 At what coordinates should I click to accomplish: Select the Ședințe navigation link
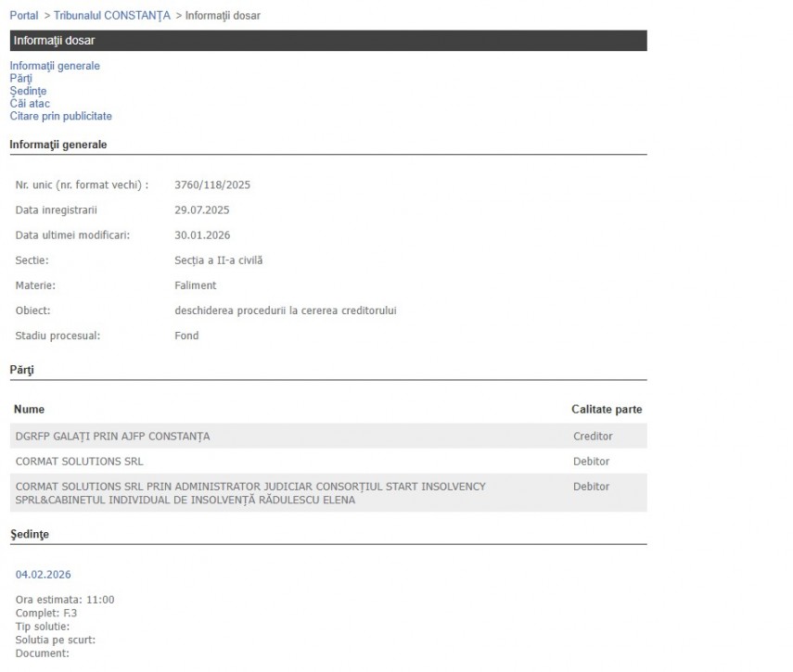coord(28,91)
